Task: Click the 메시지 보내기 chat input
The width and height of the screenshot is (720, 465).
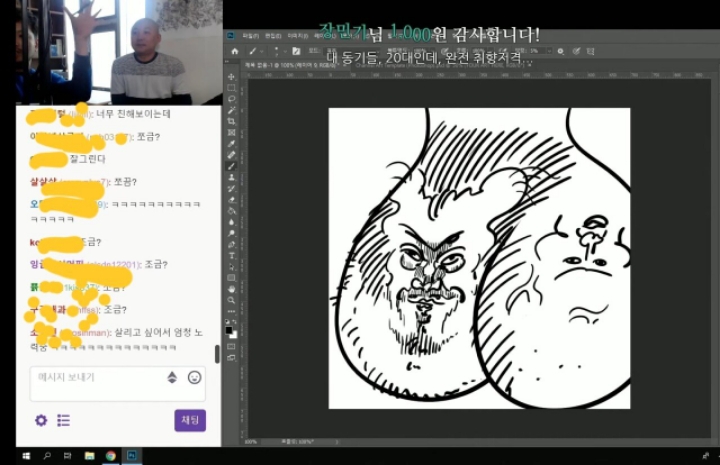Action: 118,384
